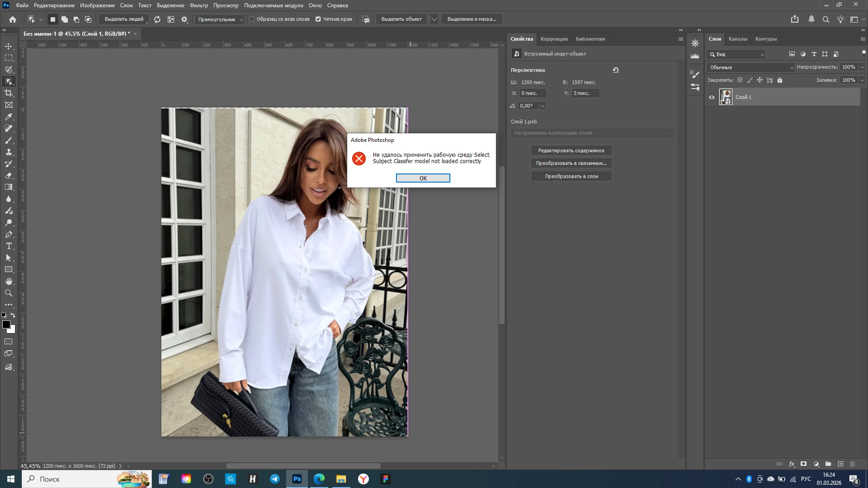Select the Horizontal Type tool
The width and height of the screenshot is (868, 488).
(x=9, y=246)
